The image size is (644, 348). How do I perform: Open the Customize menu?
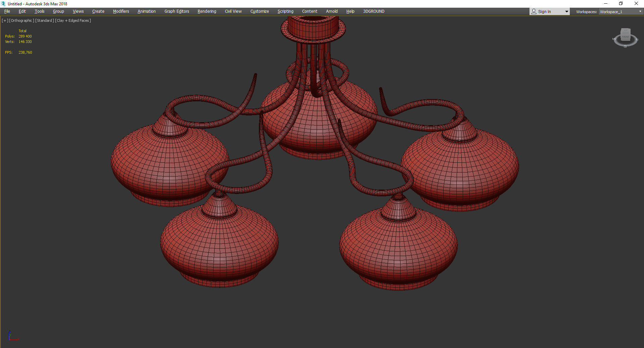(260, 11)
